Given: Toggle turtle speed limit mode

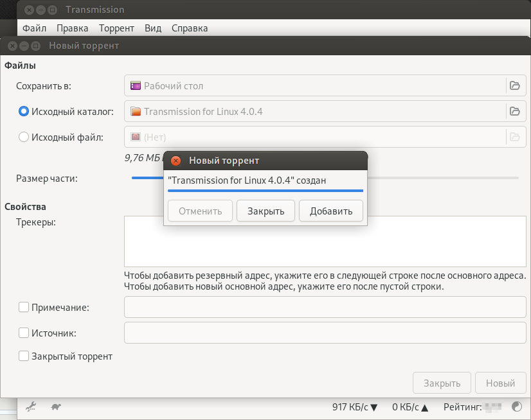Looking at the screenshot, I should (x=56, y=407).
